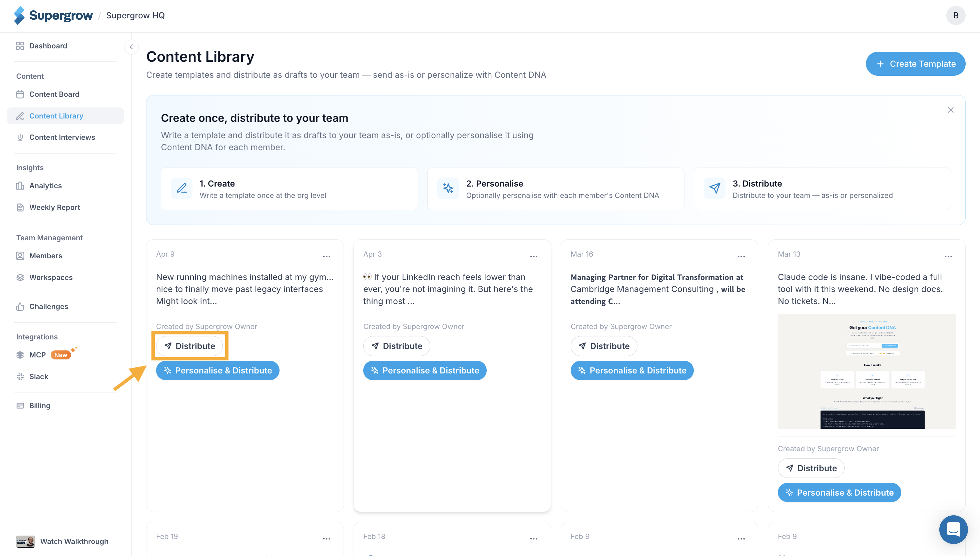Open the user avatar B menu
Image resolution: width=980 pixels, height=556 pixels.
click(x=955, y=15)
